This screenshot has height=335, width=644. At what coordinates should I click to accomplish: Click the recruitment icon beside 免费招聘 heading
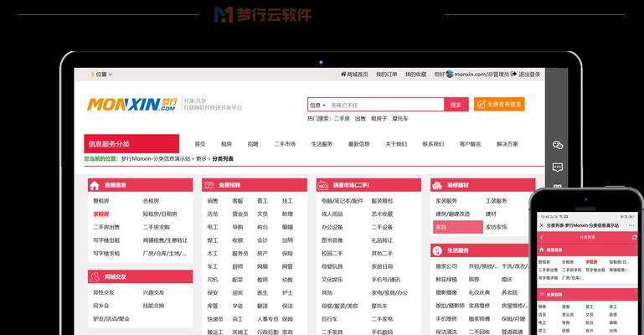point(209,185)
